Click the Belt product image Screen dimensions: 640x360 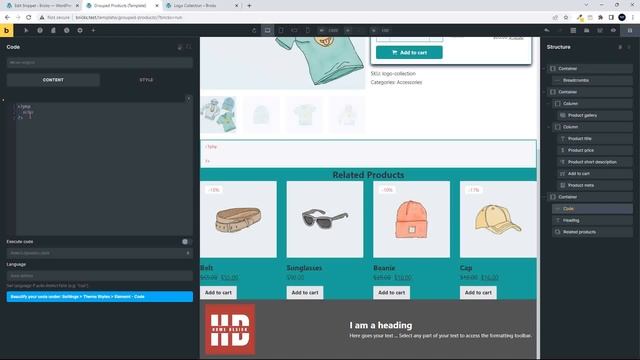pyautogui.click(x=238, y=220)
